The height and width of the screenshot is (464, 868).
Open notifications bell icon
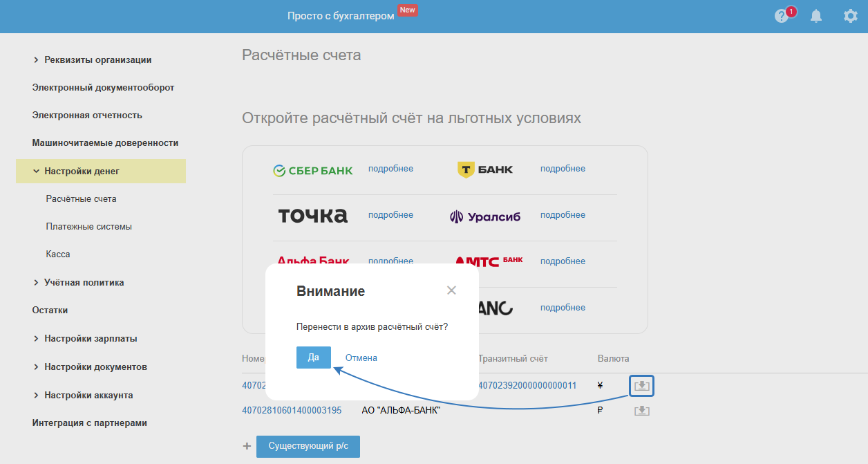pyautogui.click(x=816, y=16)
